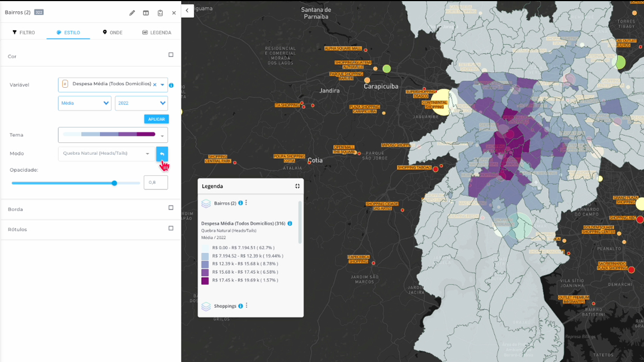Viewport: 644px width, 362px height.
Task: Clear the Despesa Média variable selection
Action: point(155,85)
